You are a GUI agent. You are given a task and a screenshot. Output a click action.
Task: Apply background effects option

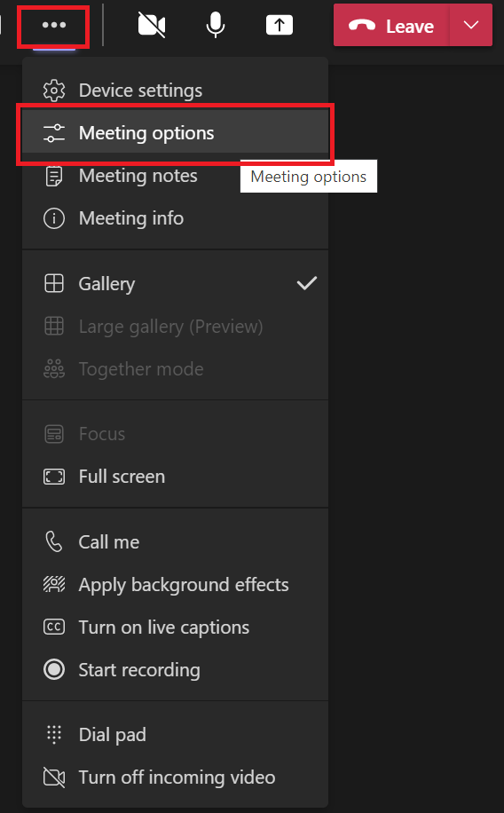tap(176, 585)
